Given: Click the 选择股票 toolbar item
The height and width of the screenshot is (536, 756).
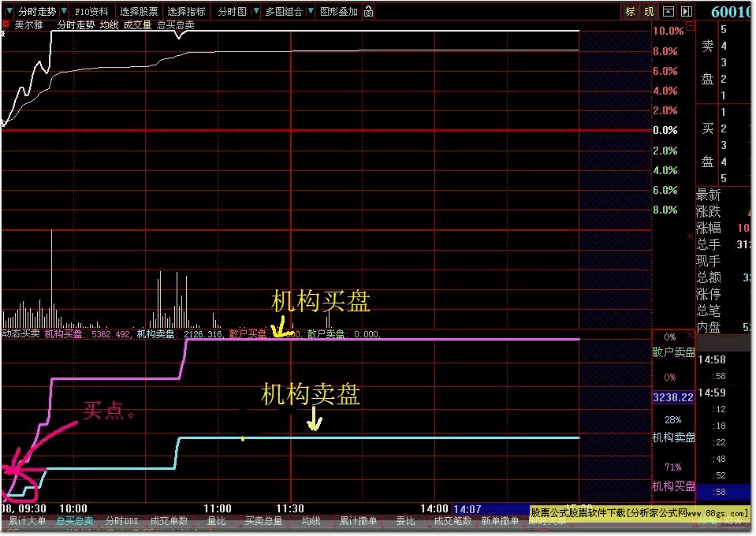Looking at the screenshot, I should (139, 12).
